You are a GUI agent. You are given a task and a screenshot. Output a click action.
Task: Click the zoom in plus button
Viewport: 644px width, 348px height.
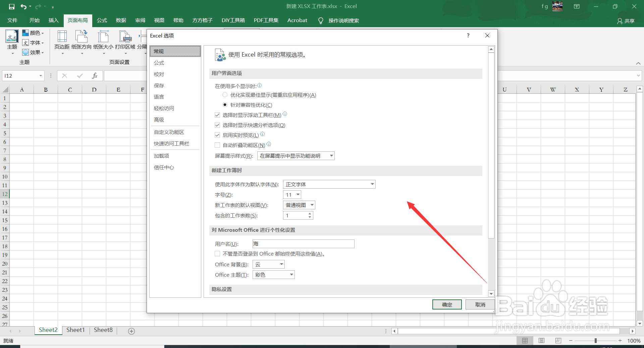tap(620, 340)
